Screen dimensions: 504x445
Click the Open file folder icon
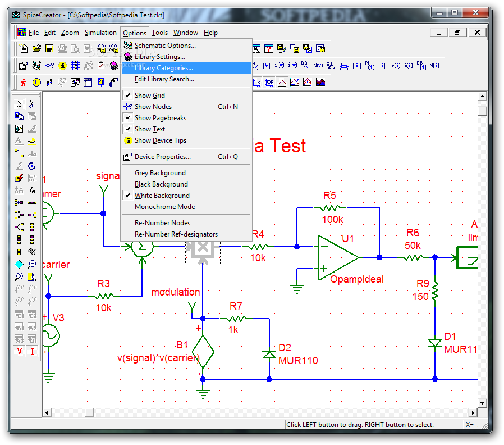tap(36, 48)
